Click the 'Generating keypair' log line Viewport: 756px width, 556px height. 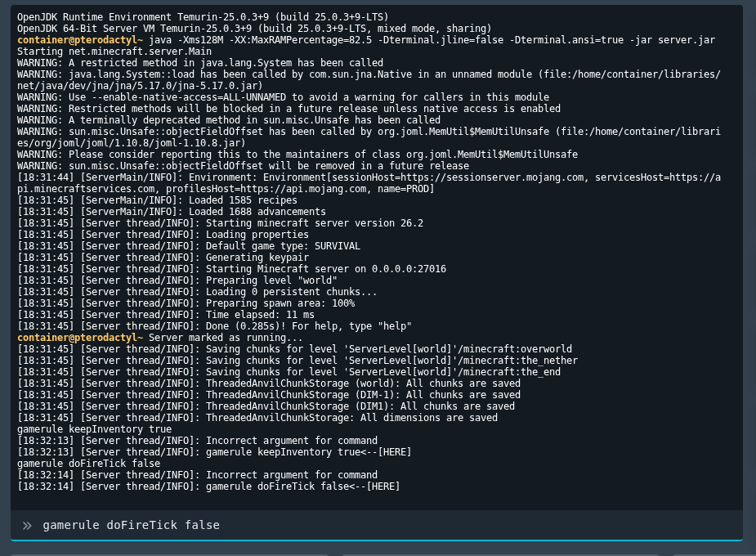[x=163, y=258]
